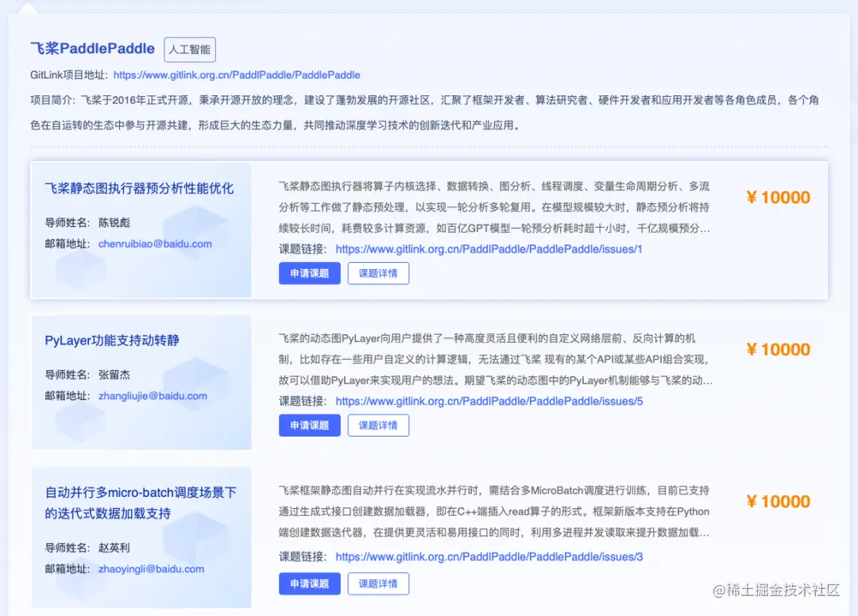Click the 飞桨框架静态图自动并行 description text
Image resolution: width=858 pixels, height=616 pixels.
[495, 511]
